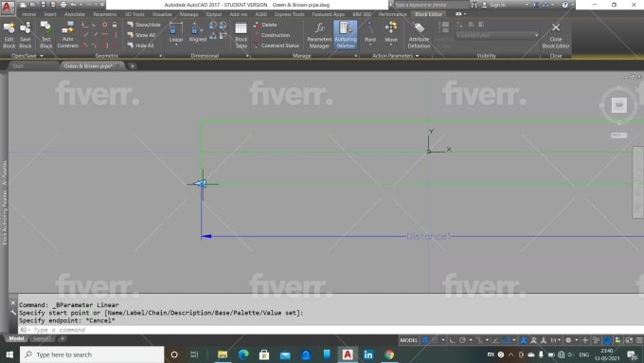Screen dimensions: 644x363
Task: Open the Move action dropdown arrow
Action: [x=391, y=45]
